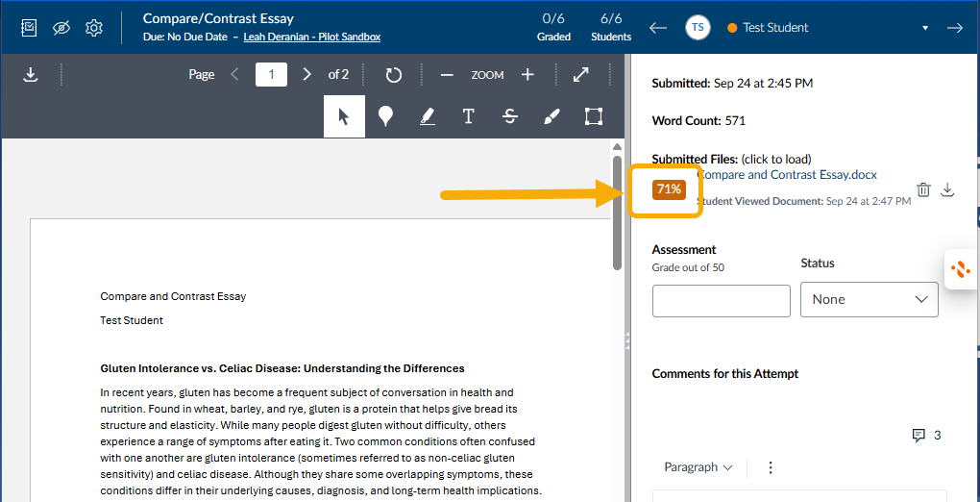The width and height of the screenshot is (980, 502).
Task: Zoom in with plus button
Action: tap(527, 75)
